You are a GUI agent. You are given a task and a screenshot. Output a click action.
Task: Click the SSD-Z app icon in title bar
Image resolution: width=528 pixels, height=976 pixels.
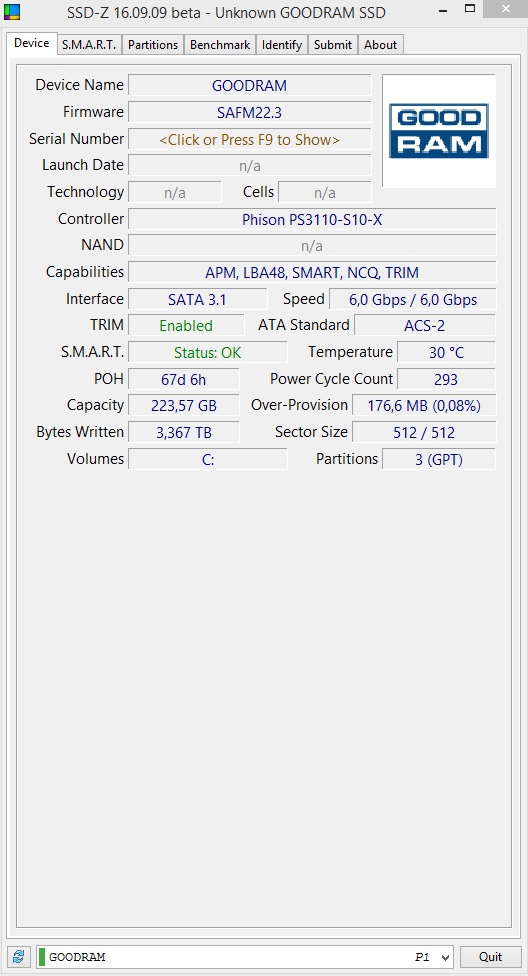[12, 11]
